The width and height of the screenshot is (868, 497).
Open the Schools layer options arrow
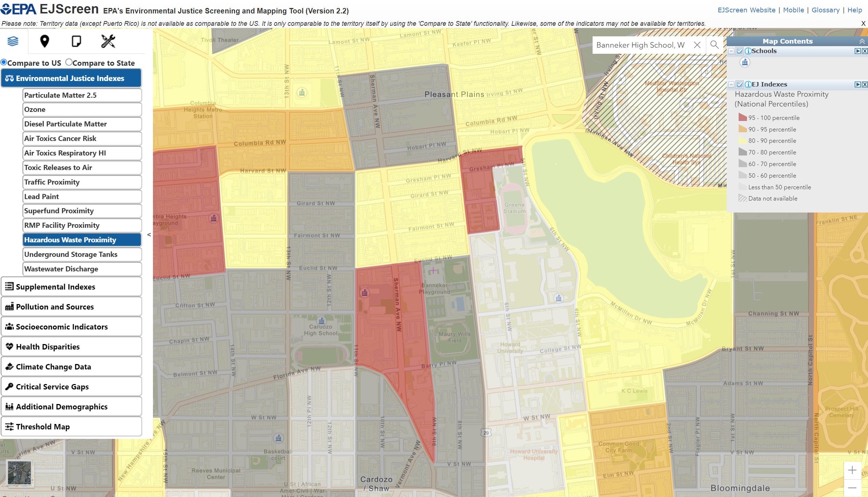coord(858,51)
